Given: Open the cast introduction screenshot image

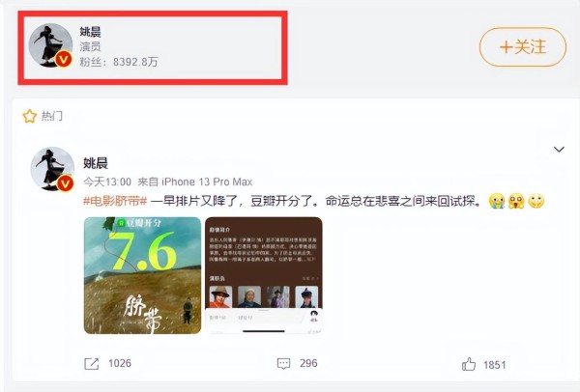Looking at the screenshot, I should coord(264,275).
